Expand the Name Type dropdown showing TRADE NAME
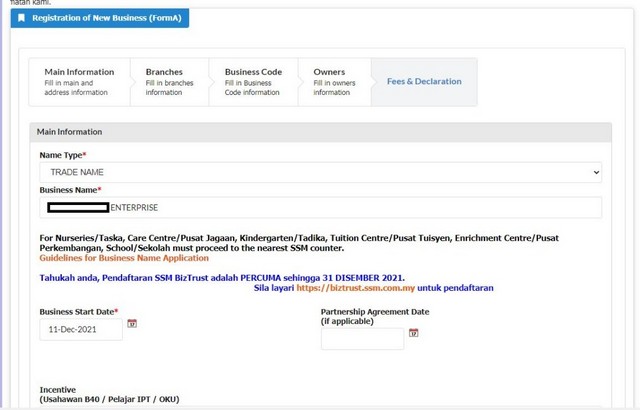Viewport: 640px width, 410px height. pos(320,173)
